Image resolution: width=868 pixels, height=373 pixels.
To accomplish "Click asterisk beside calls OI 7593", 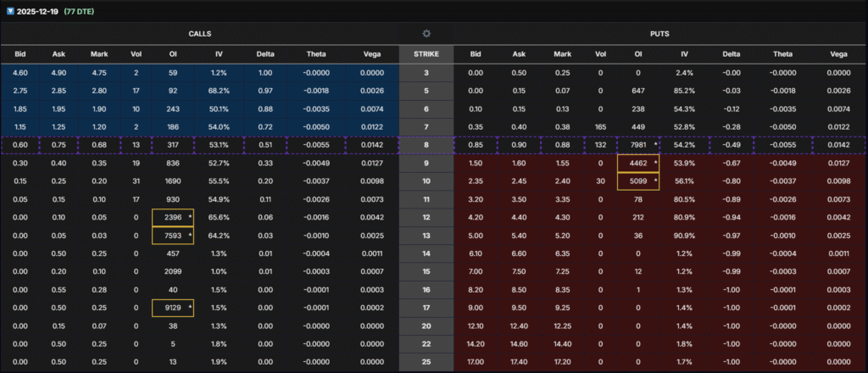I will (188, 234).
